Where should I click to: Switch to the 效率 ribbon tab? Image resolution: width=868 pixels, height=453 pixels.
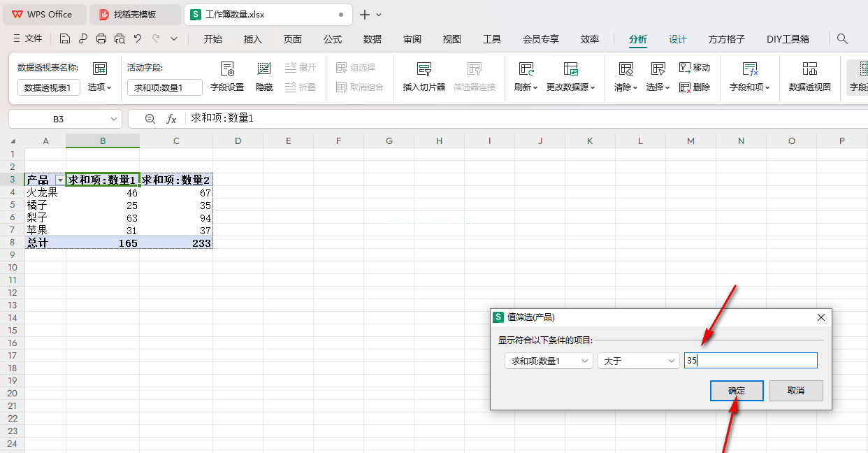tap(590, 39)
